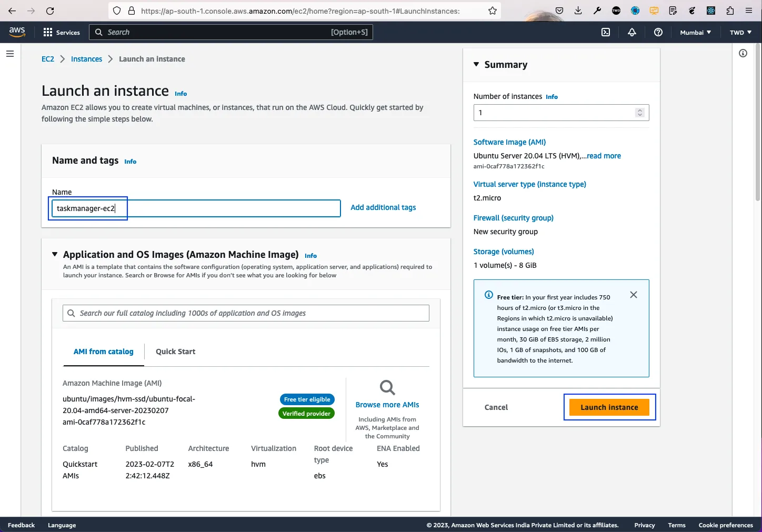This screenshot has width=762, height=532.
Task: Adjust the number of instances stepper
Action: click(x=640, y=113)
